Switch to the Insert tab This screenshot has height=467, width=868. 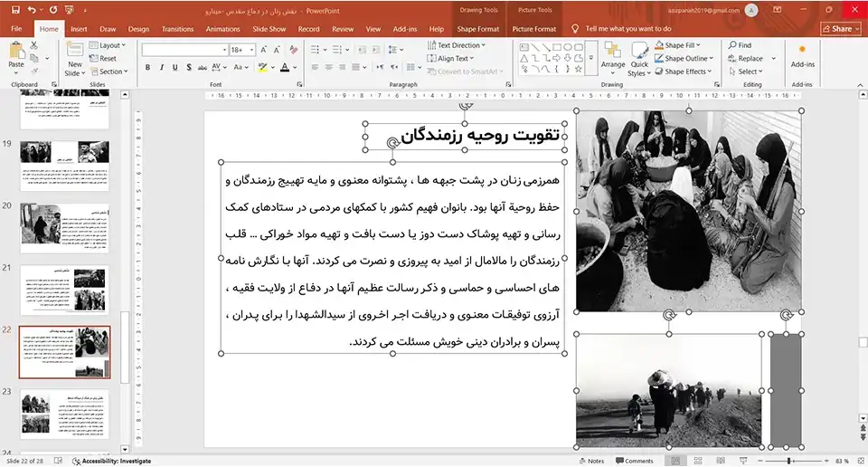click(79, 29)
